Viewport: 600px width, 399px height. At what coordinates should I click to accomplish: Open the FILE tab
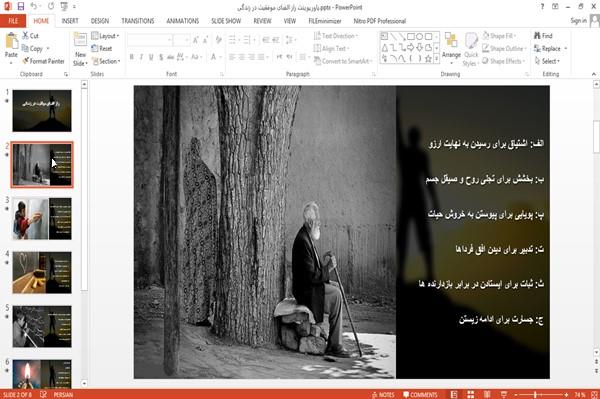(13, 21)
